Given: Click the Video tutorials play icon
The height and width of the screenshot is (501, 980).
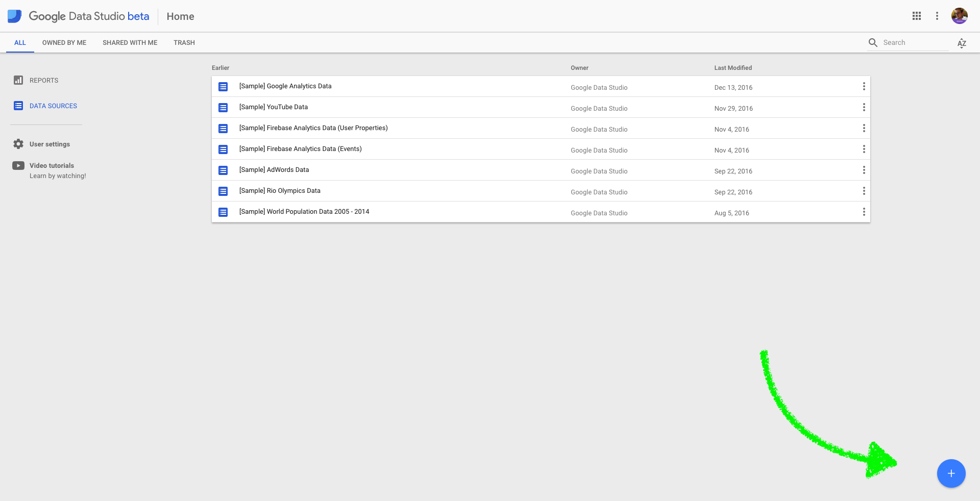Looking at the screenshot, I should [18, 165].
